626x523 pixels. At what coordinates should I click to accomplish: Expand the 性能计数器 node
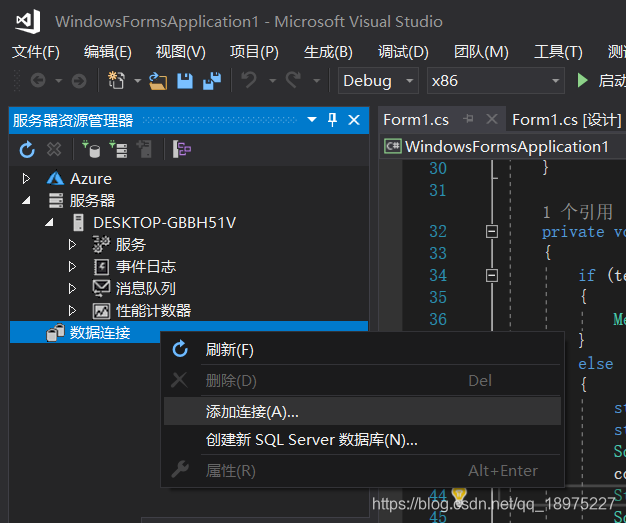coord(72,310)
